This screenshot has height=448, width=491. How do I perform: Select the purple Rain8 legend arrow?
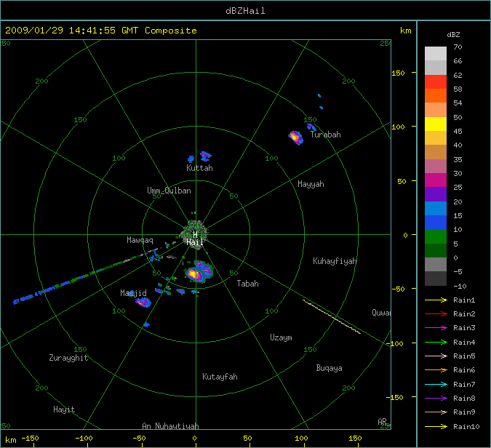coord(436,398)
